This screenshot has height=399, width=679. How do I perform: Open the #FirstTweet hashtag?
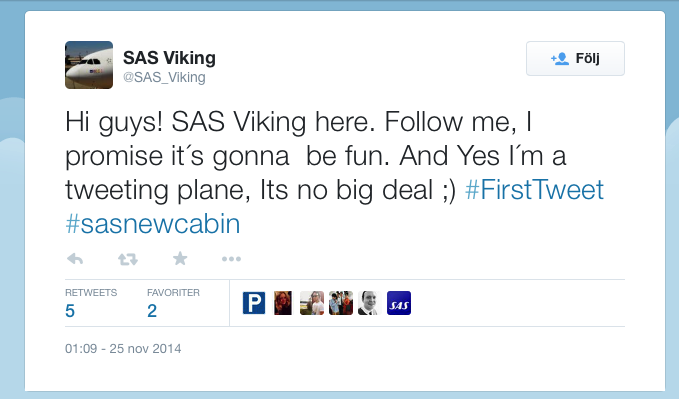tap(534, 190)
